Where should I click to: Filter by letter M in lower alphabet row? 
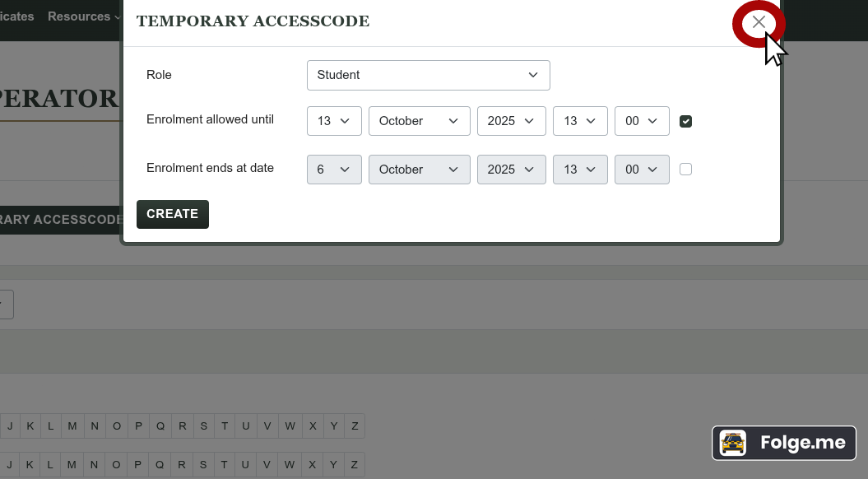point(72,465)
